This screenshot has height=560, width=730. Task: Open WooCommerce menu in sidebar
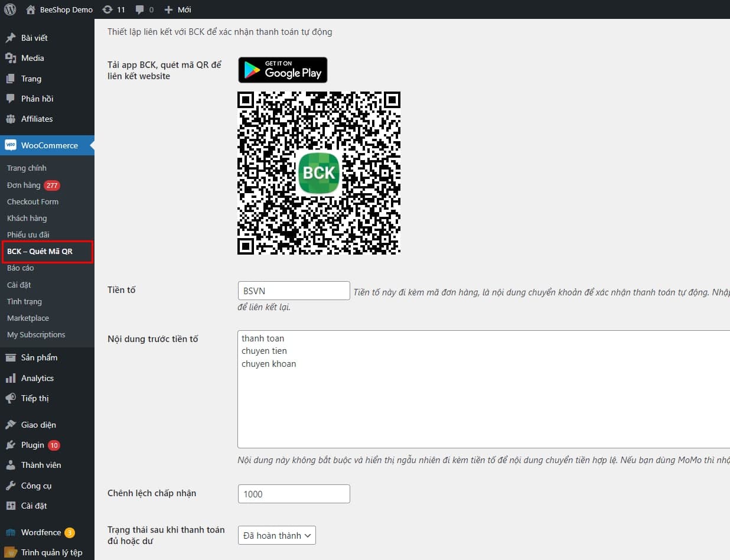tap(49, 145)
